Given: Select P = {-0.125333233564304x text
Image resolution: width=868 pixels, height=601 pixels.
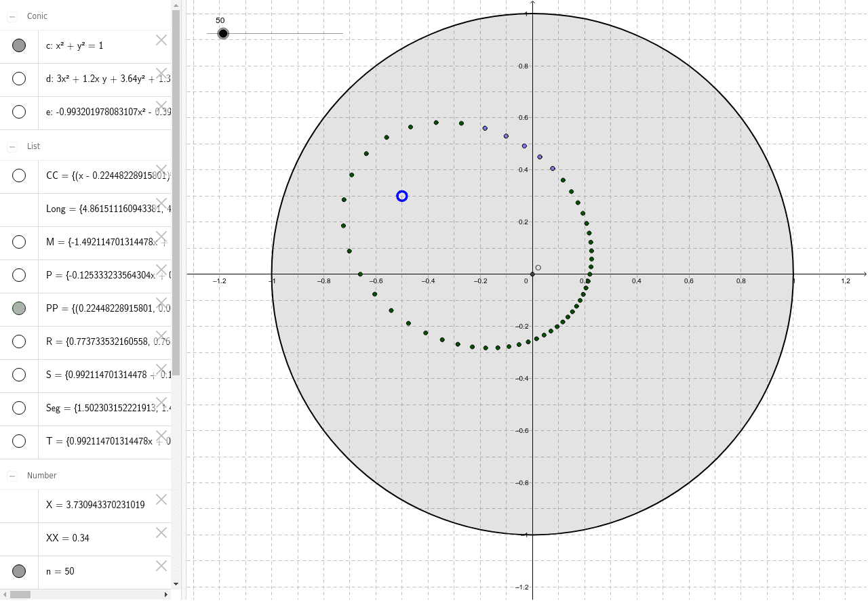Looking at the screenshot, I should 108,275.
